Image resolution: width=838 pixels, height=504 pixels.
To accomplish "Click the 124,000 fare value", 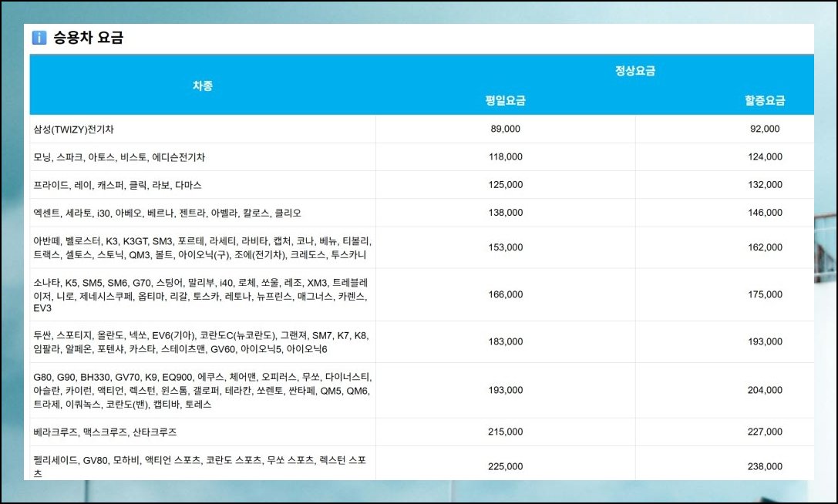I will [765, 156].
